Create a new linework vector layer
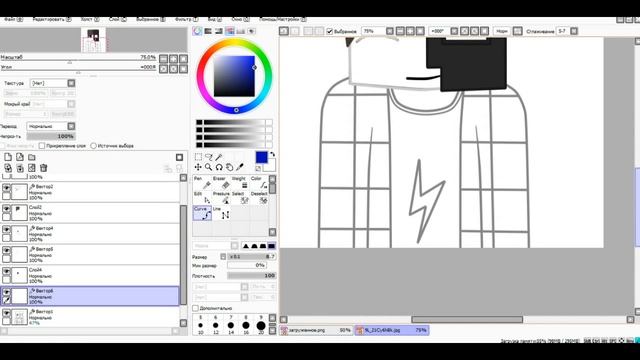Viewport: 640px width, 360px height. pos(20,157)
